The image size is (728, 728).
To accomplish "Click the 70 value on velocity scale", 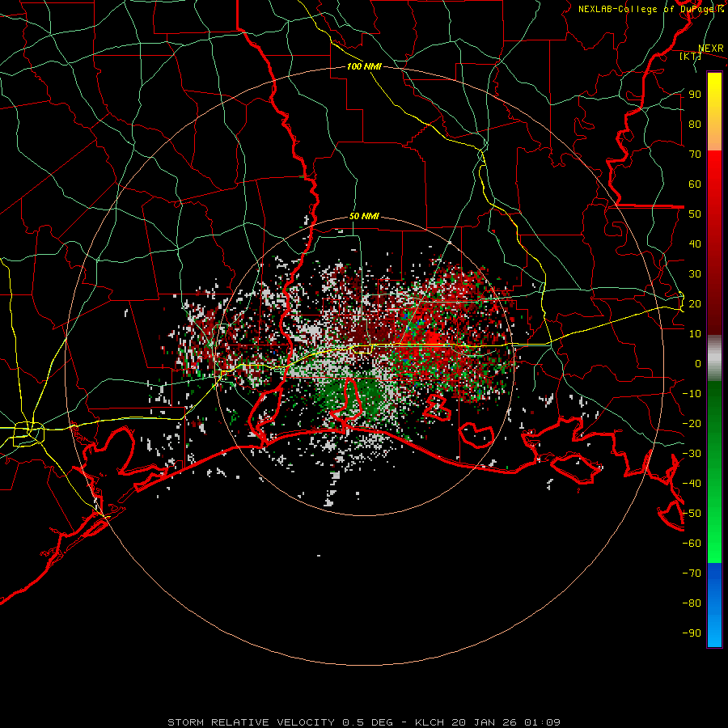I will click(695, 154).
